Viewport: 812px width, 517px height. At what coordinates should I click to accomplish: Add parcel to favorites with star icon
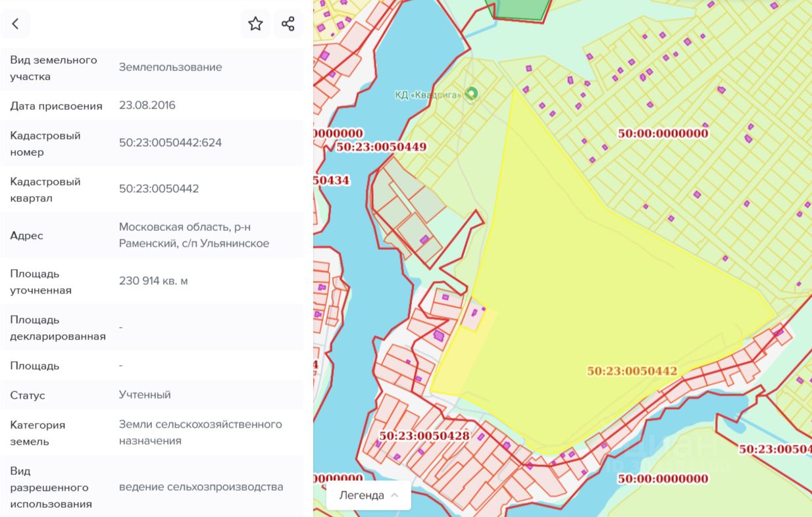tap(255, 24)
